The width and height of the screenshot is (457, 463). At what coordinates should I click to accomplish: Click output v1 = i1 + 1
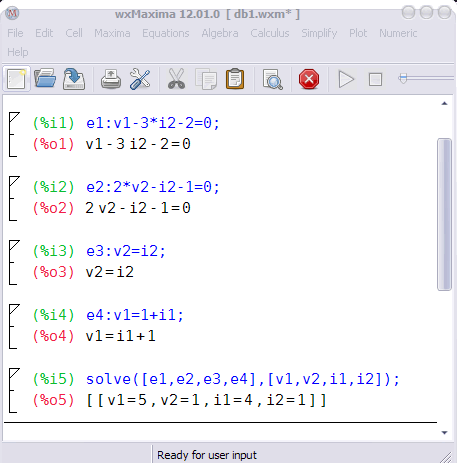click(120, 336)
